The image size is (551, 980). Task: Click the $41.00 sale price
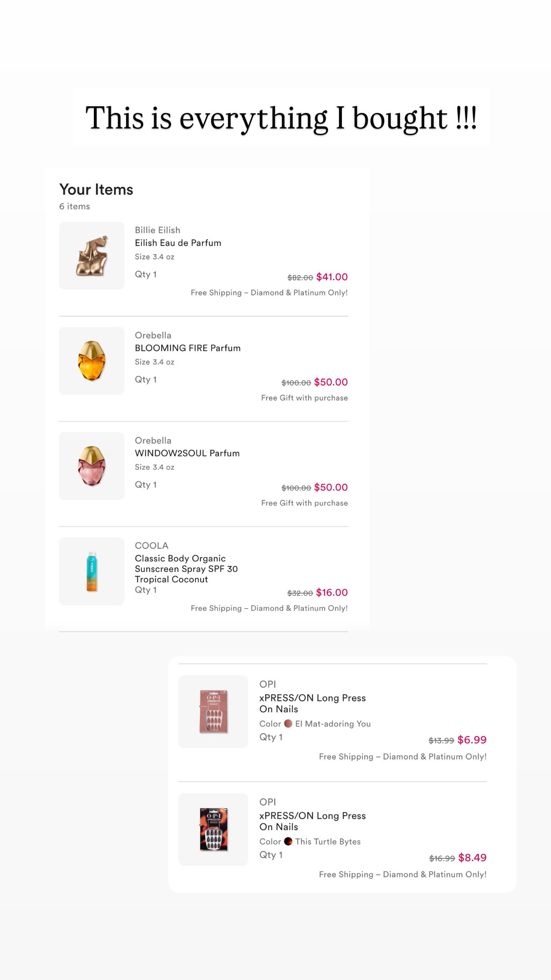332,277
